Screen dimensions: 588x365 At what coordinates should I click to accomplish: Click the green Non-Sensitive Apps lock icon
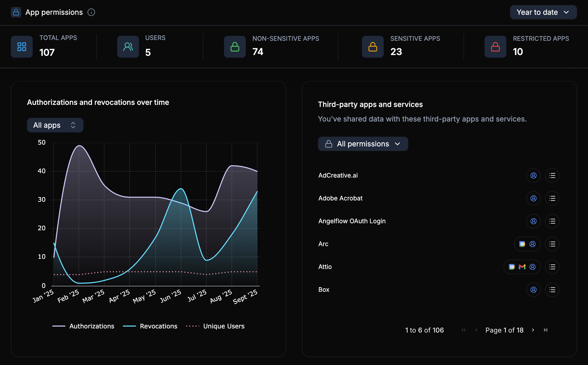(x=235, y=47)
